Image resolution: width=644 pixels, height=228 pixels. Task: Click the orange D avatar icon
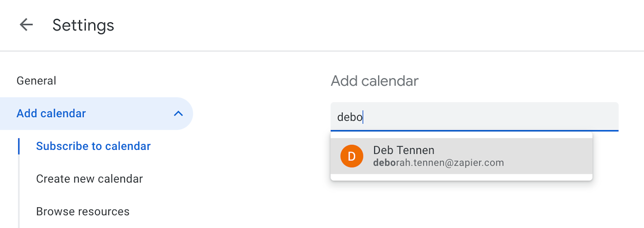pos(351,156)
